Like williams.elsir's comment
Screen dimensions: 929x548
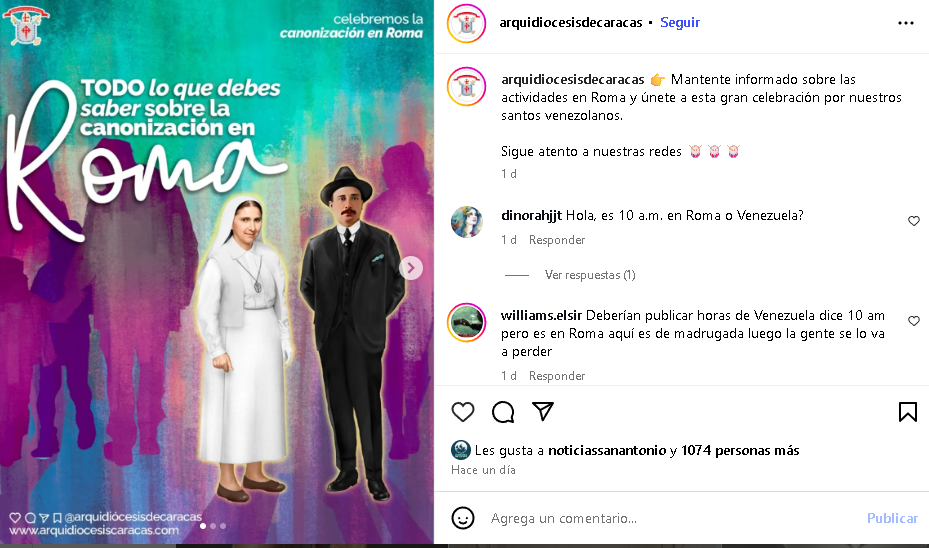click(x=914, y=321)
